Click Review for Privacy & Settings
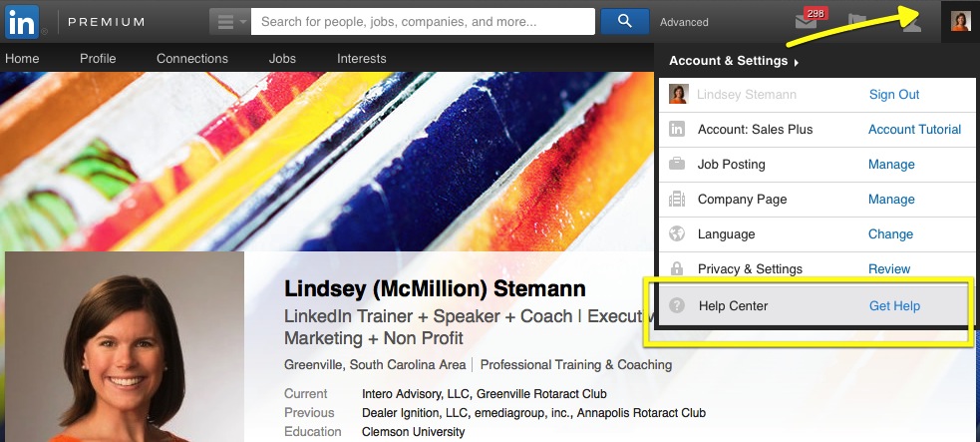The height and width of the screenshot is (442, 980). tap(889, 269)
